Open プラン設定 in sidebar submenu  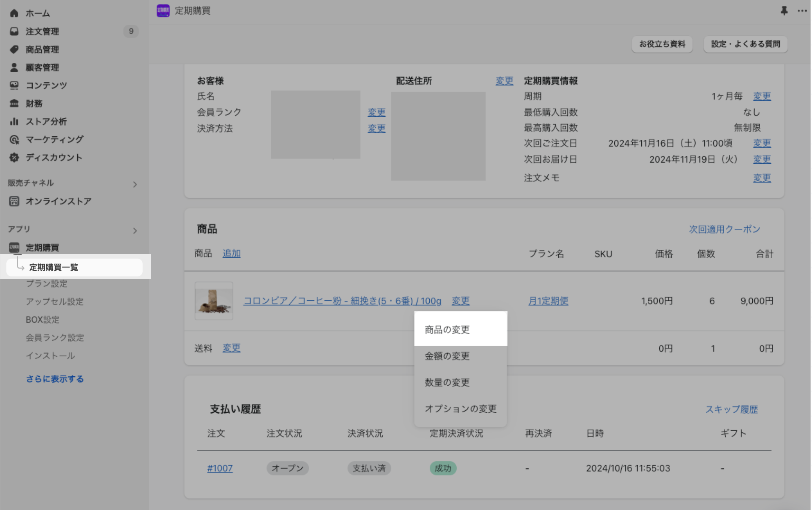click(47, 284)
